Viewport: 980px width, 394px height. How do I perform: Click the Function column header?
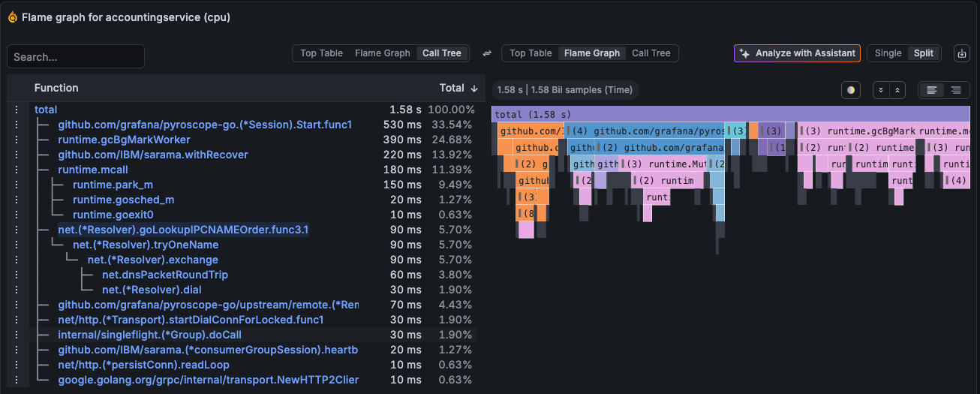click(x=56, y=89)
